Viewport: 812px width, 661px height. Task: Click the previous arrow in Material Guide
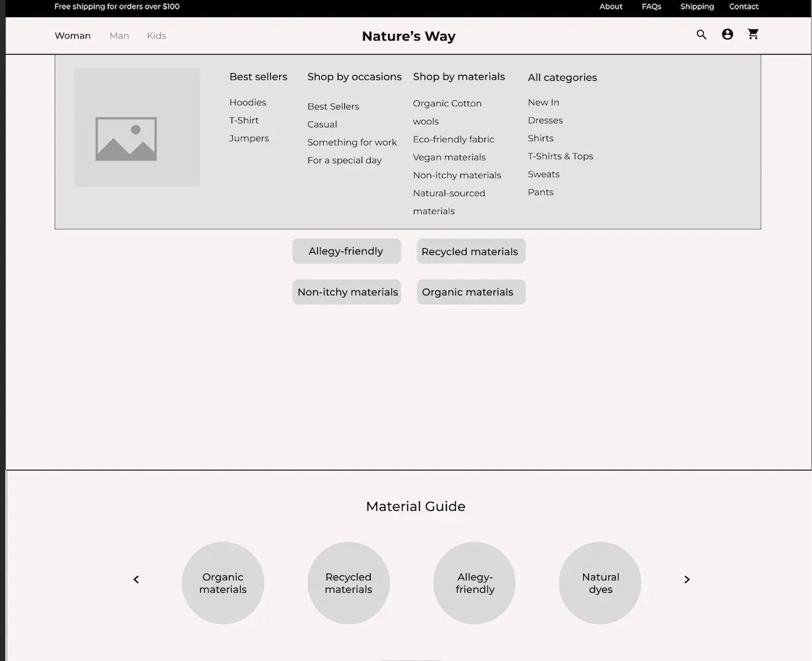click(136, 579)
